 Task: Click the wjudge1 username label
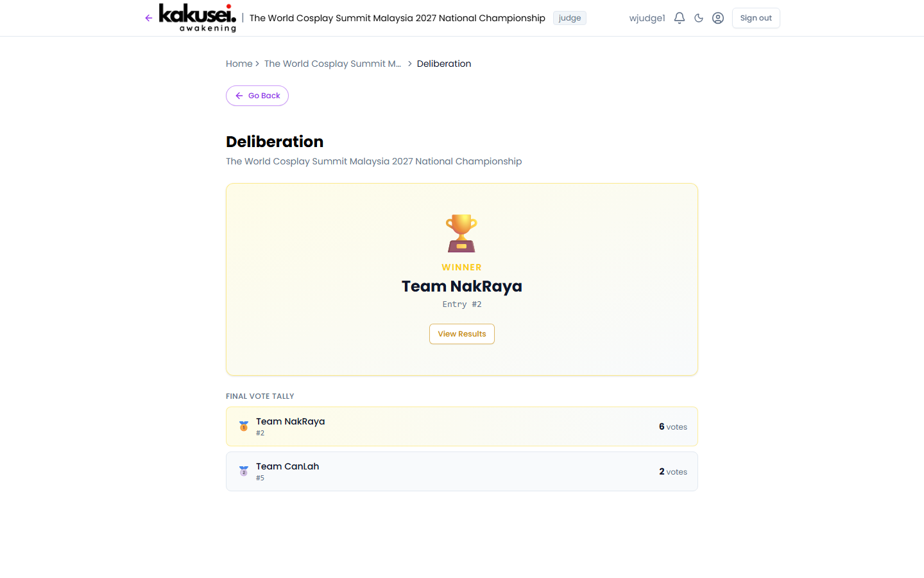(647, 18)
